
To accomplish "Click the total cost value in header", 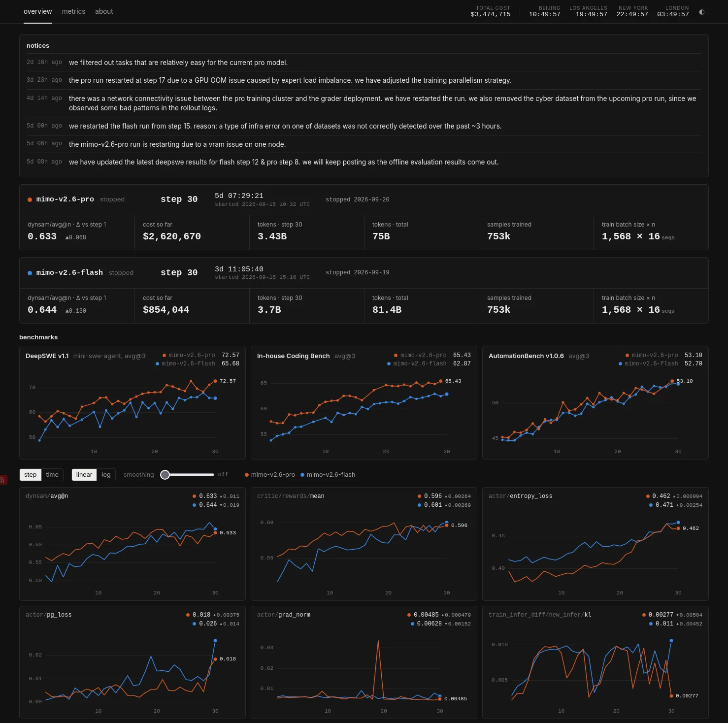I will click(490, 14).
